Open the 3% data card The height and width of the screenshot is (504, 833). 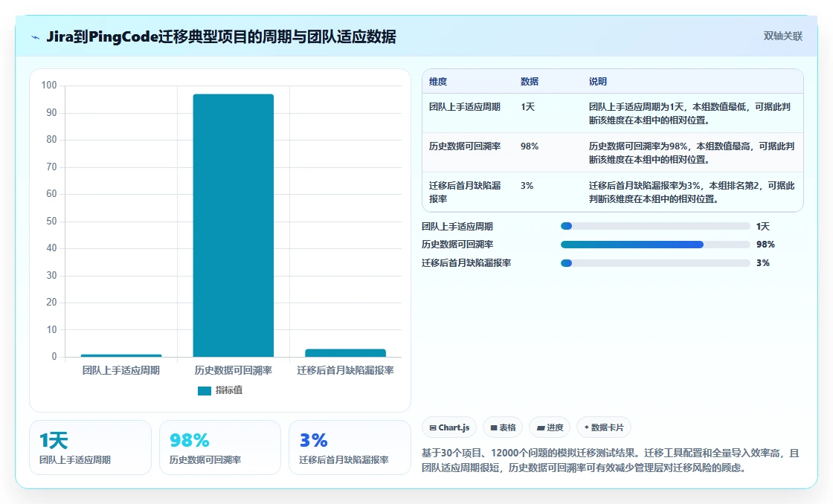[350, 448]
